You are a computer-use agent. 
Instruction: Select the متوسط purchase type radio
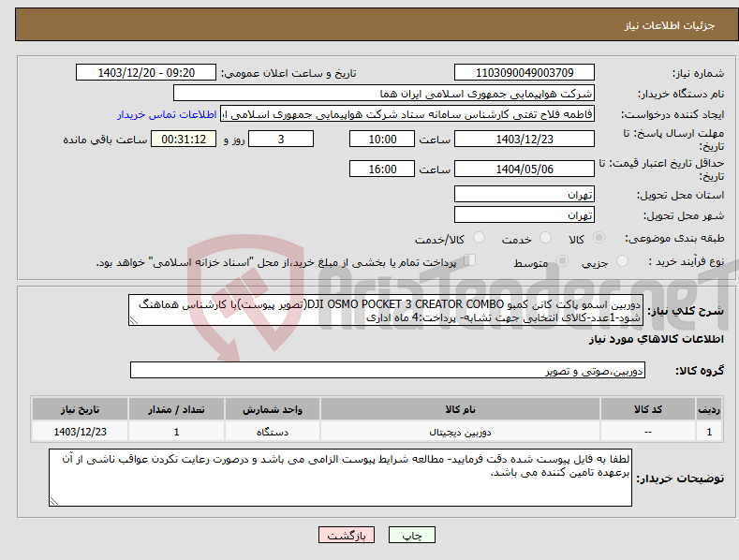(x=562, y=260)
